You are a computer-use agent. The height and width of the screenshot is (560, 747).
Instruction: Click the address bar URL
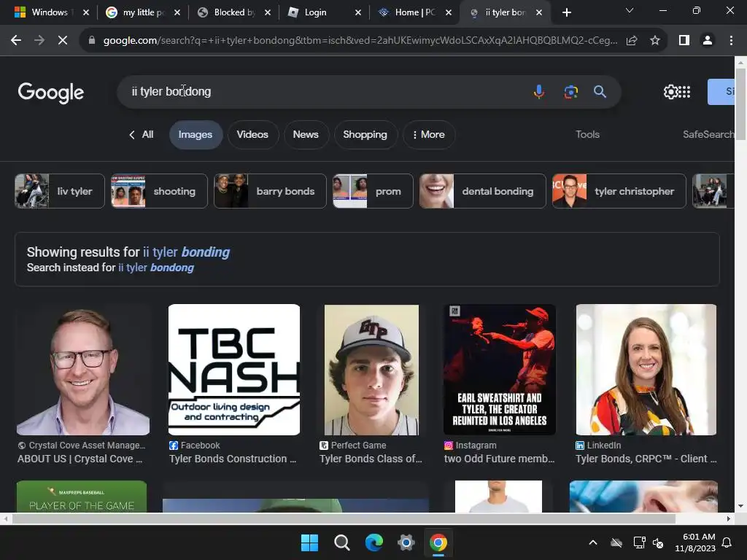pyautogui.click(x=360, y=41)
